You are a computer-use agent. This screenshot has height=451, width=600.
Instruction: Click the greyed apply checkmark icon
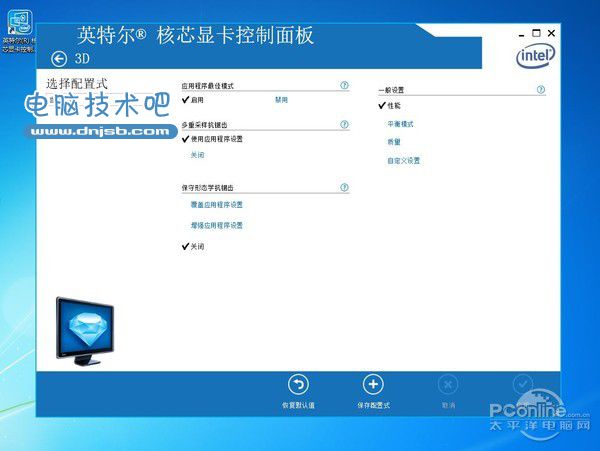pyautogui.click(x=522, y=384)
